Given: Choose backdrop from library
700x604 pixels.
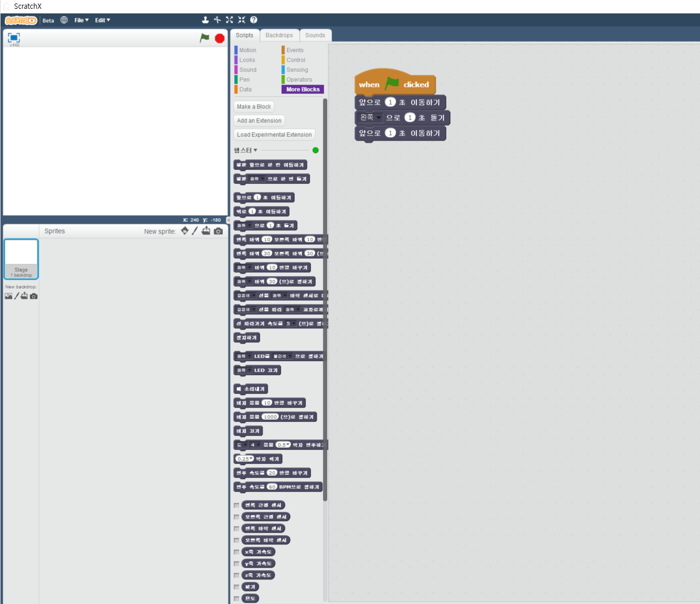Looking at the screenshot, I should (x=8, y=296).
